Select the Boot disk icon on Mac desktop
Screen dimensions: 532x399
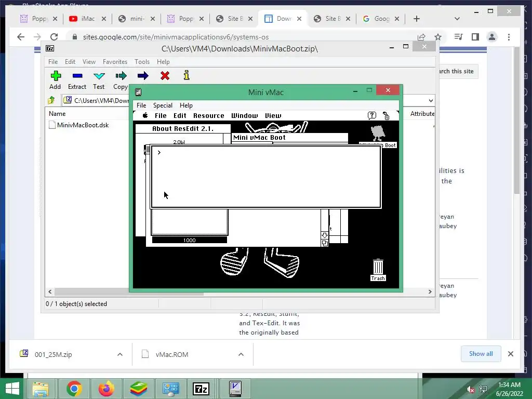pyautogui.click(x=378, y=137)
